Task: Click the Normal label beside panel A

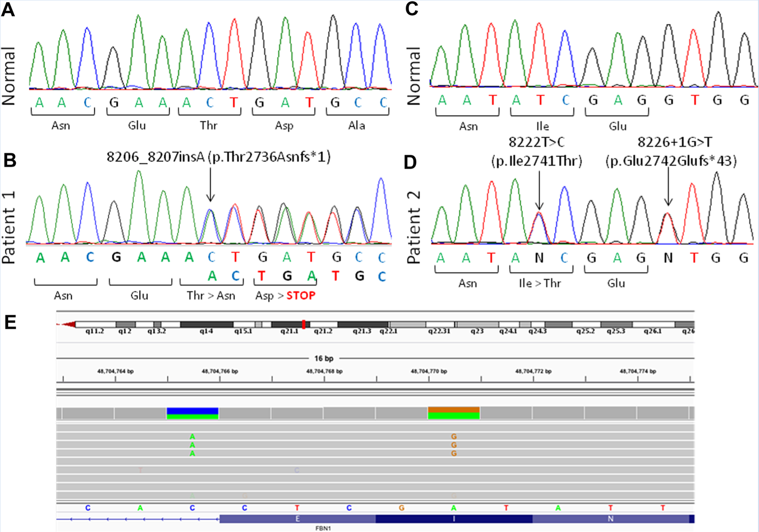Action: click(8, 76)
